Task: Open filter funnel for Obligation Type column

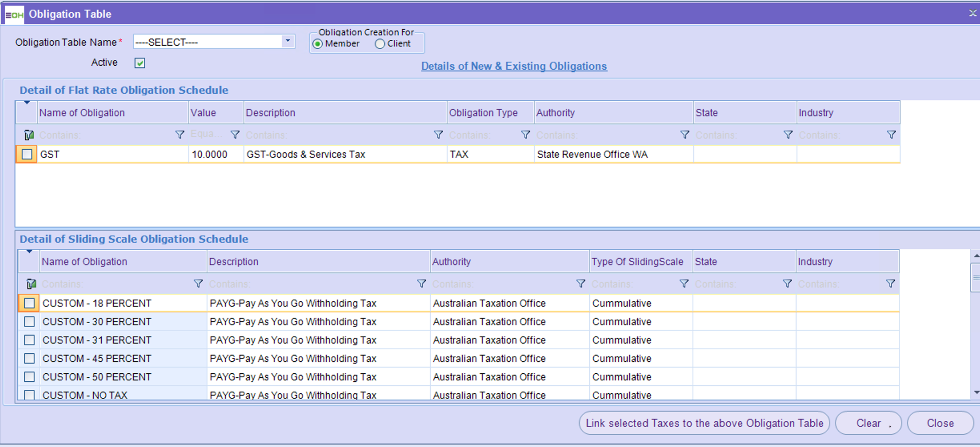Action: coord(526,135)
